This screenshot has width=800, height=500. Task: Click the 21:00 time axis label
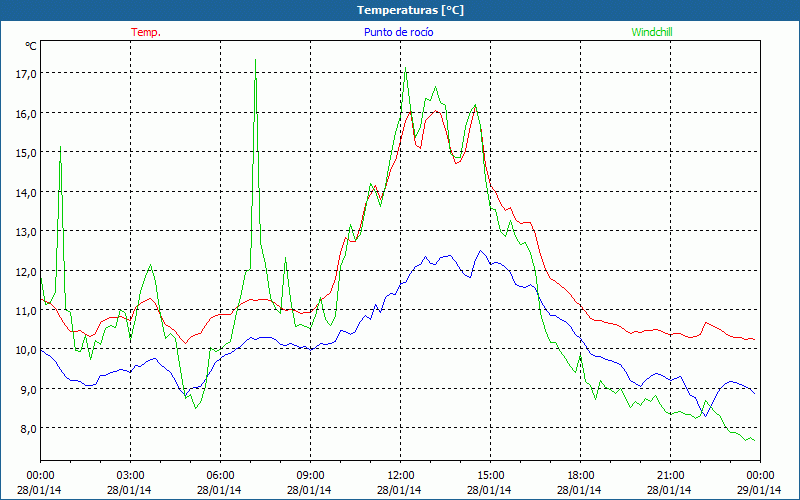670,476
